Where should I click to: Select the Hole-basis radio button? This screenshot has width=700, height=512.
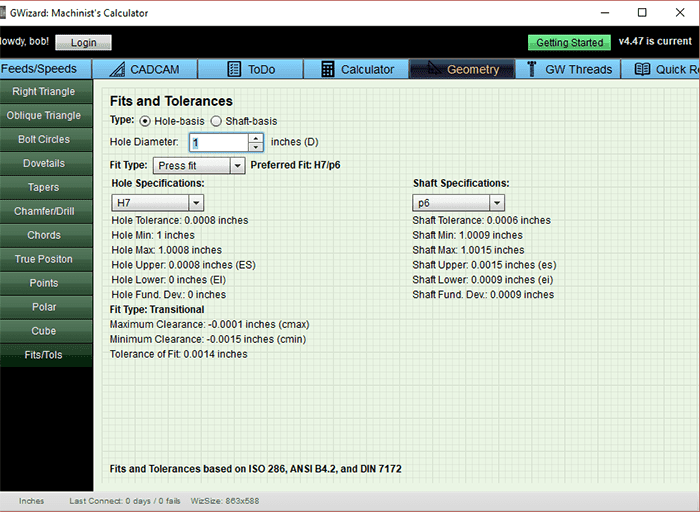tap(145, 121)
